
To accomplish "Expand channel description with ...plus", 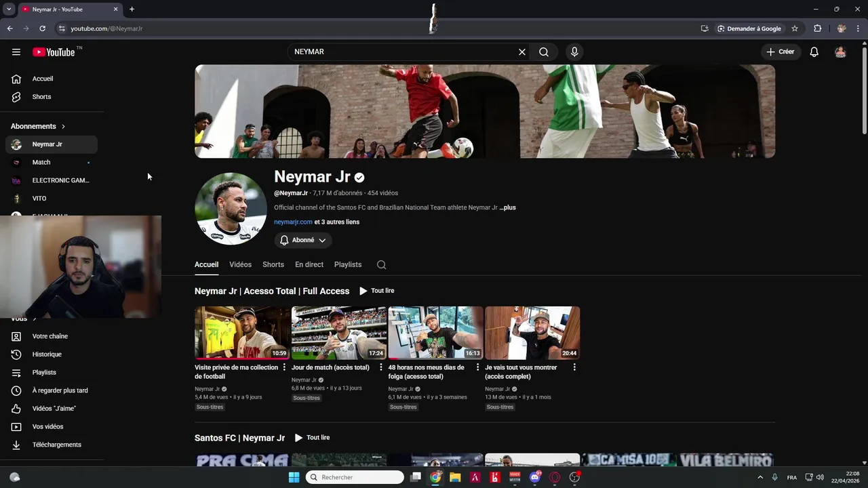I will tap(508, 207).
